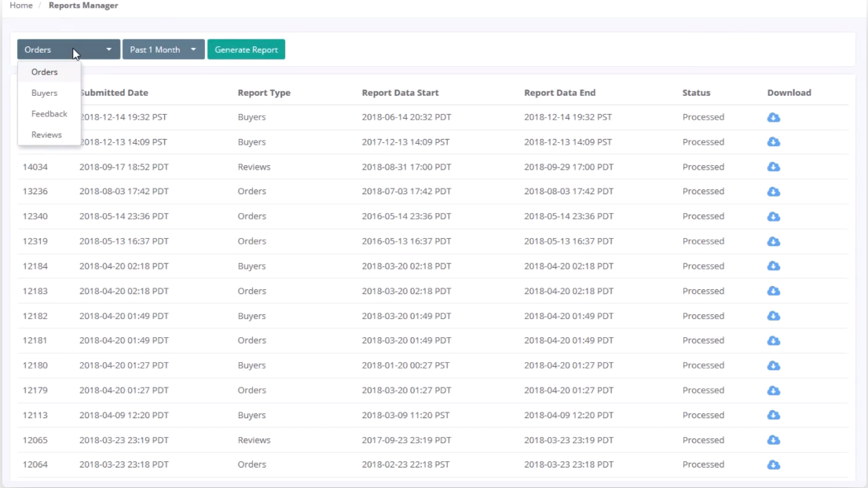The width and height of the screenshot is (868, 488).
Task: Select report ID 12179
Action: coord(35,390)
